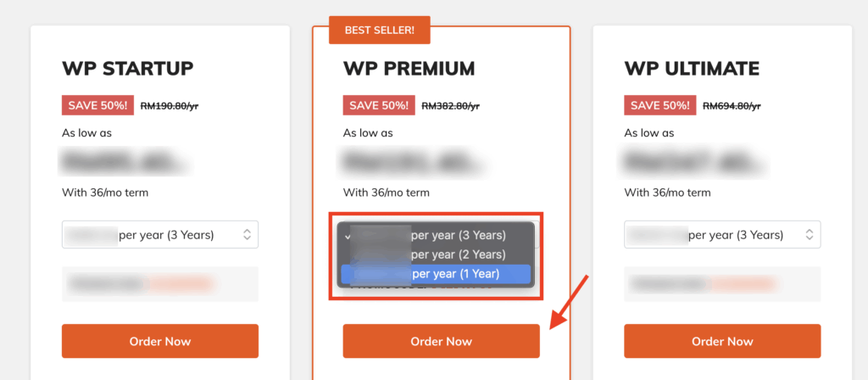868x380 pixels.
Task: Click the WP ULTIMATE plan title
Action: (692, 68)
